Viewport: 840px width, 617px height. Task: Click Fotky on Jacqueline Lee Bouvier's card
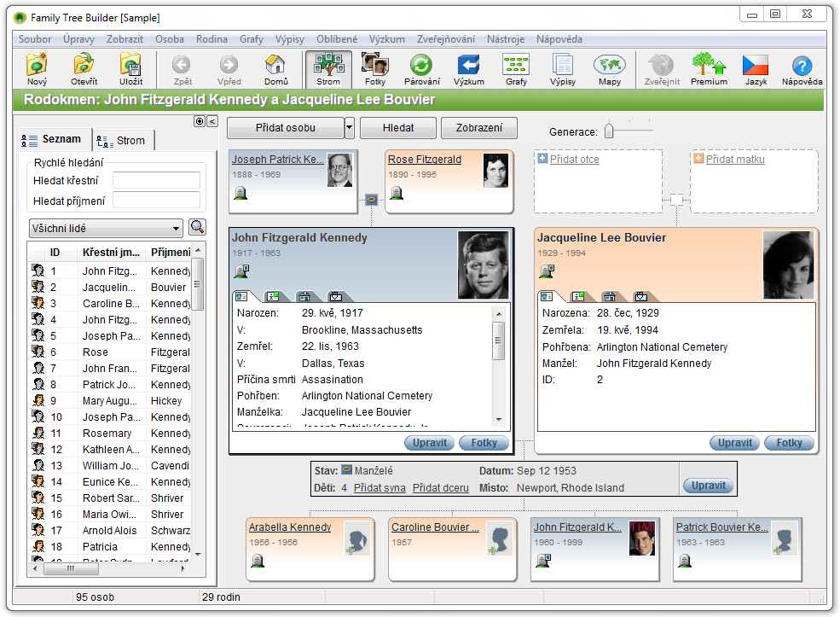click(x=789, y=443)
